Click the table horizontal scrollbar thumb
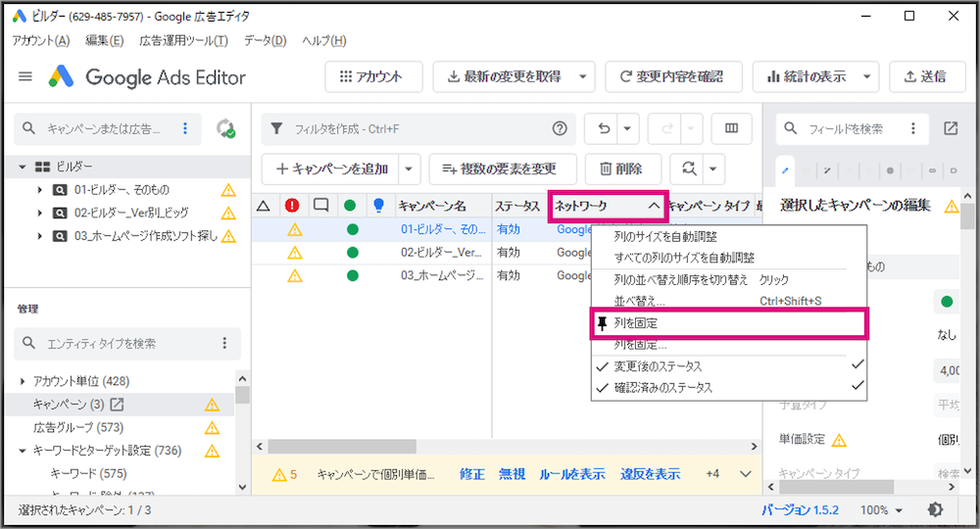The width and height of the screenshot is (980, 529). click(342, 446)
